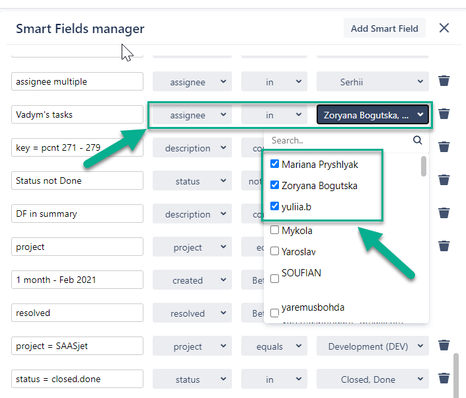Open the 'Closed, Done' status values dropdown
466x398 pixels.
(373, 379)
